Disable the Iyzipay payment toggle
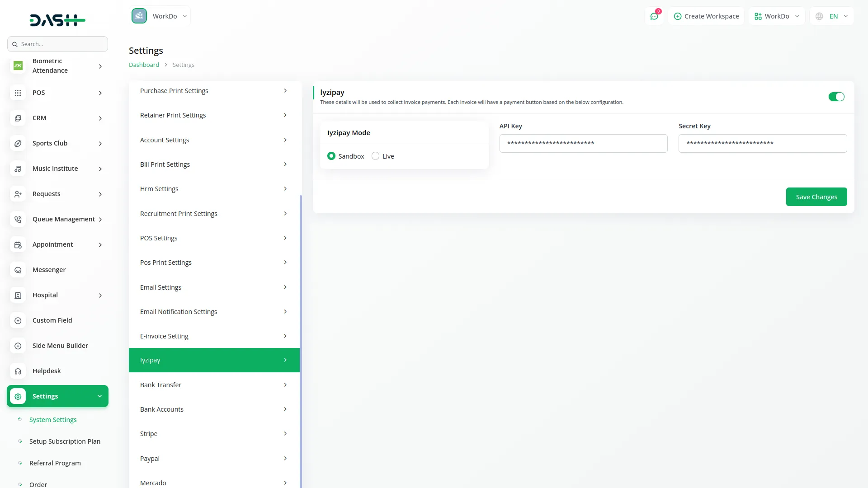 point(836,97)
